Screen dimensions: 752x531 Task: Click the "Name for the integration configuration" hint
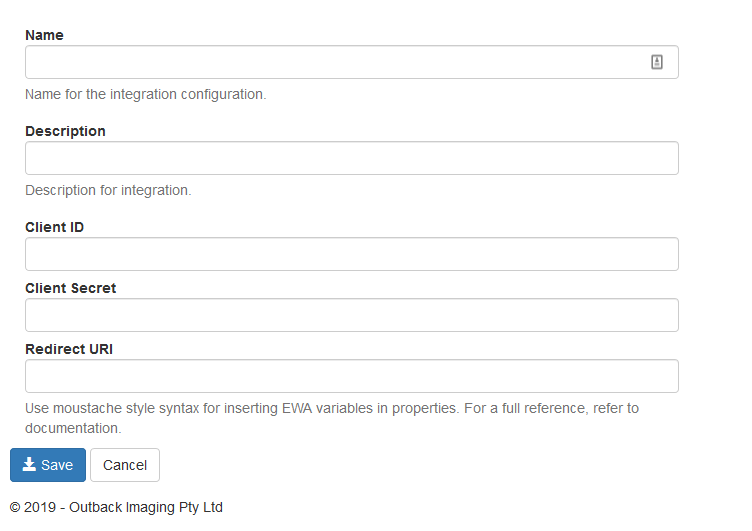pos(145,95)
